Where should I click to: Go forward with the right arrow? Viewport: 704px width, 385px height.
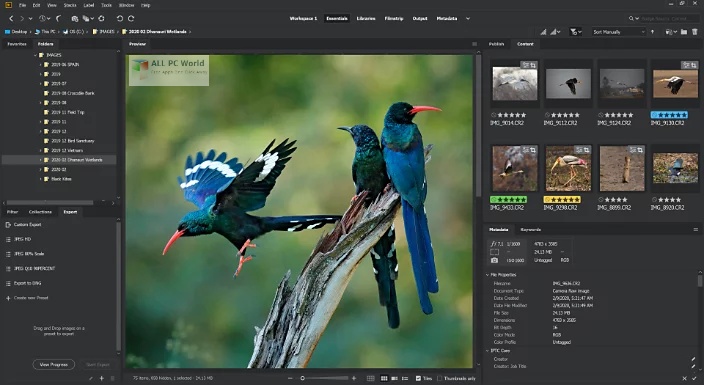tap(22, 18)
